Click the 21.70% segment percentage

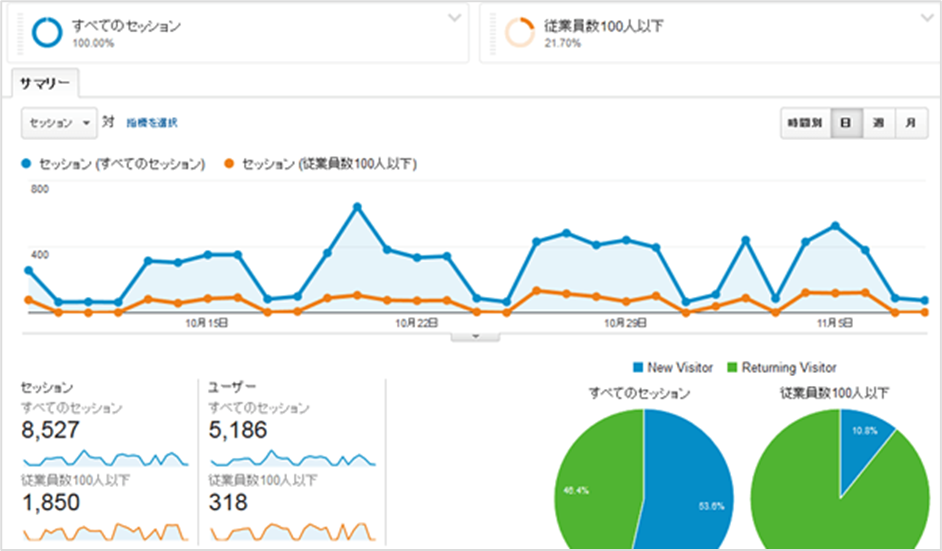(x=563, y=43)
